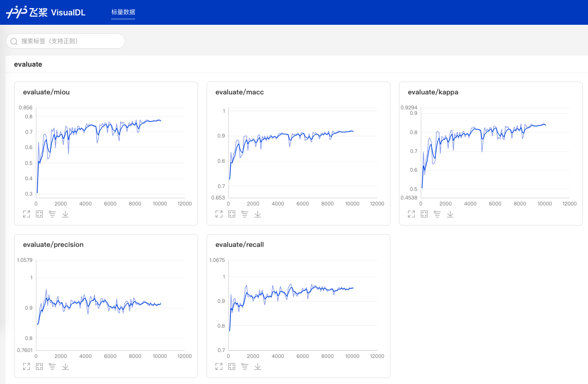Viewport: 588px width, 384px height.
Task: Click the macc chart curve area
Action: 303,153
